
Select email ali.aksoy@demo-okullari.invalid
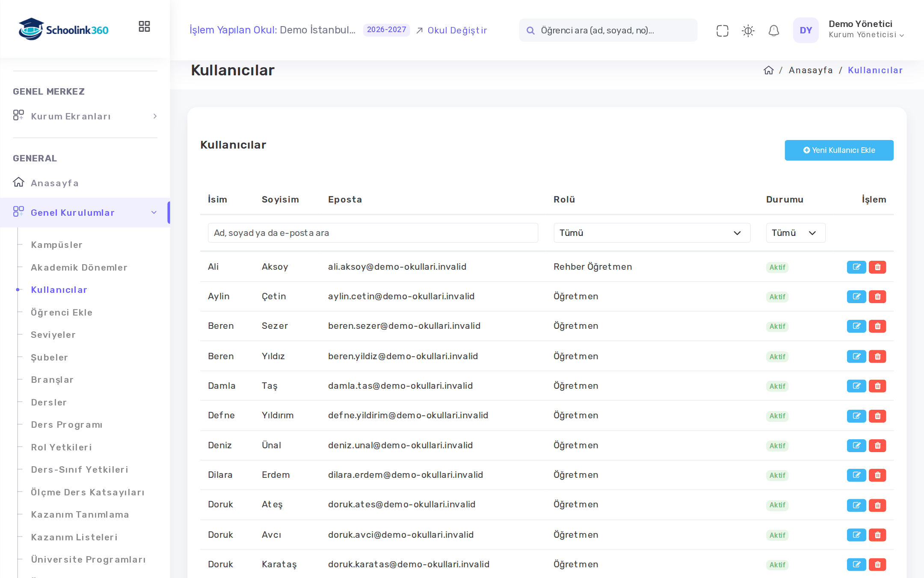click(x=397, y=267)
